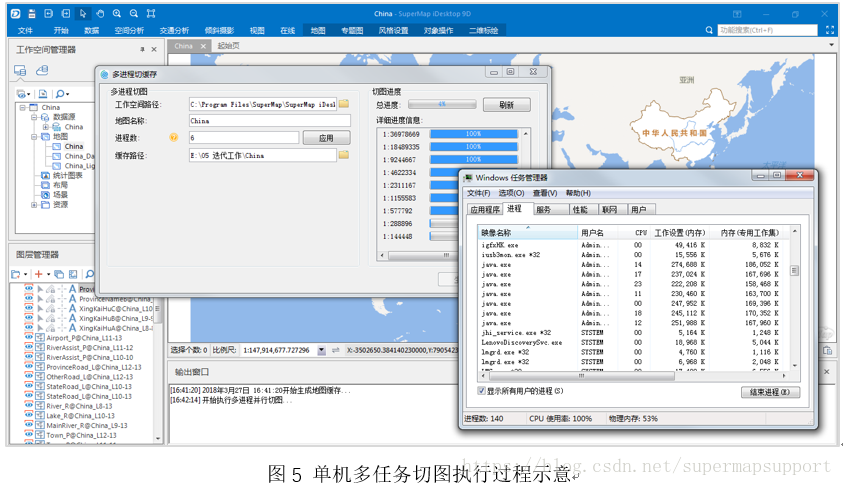843x486 pixels.
Task: Click the properties icon in workspace toolbar
Action: click(x=43, y=94)
